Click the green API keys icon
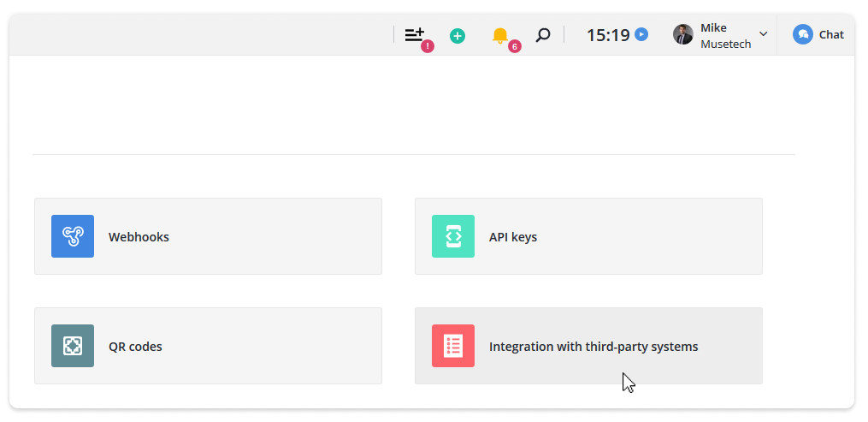The width and height of the screenshot is (868, 422). click(x=453, y=236)
